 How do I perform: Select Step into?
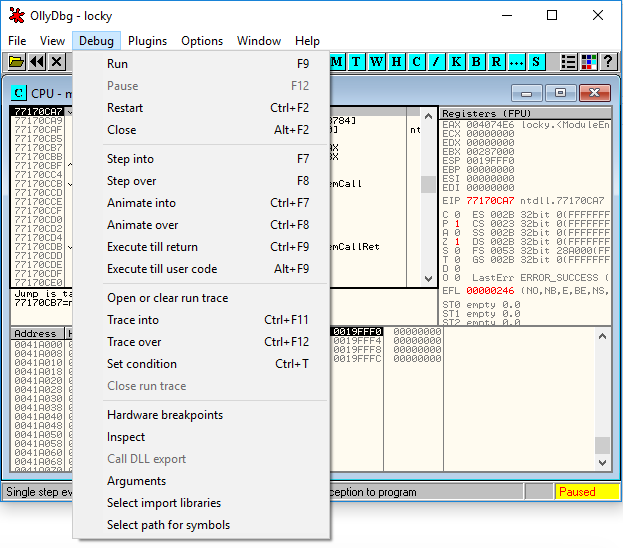[x=201, y=159]
